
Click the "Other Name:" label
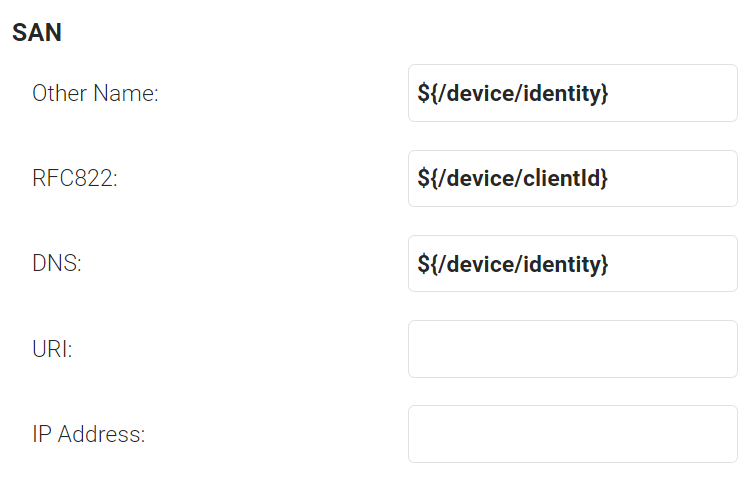coord(95,94)
